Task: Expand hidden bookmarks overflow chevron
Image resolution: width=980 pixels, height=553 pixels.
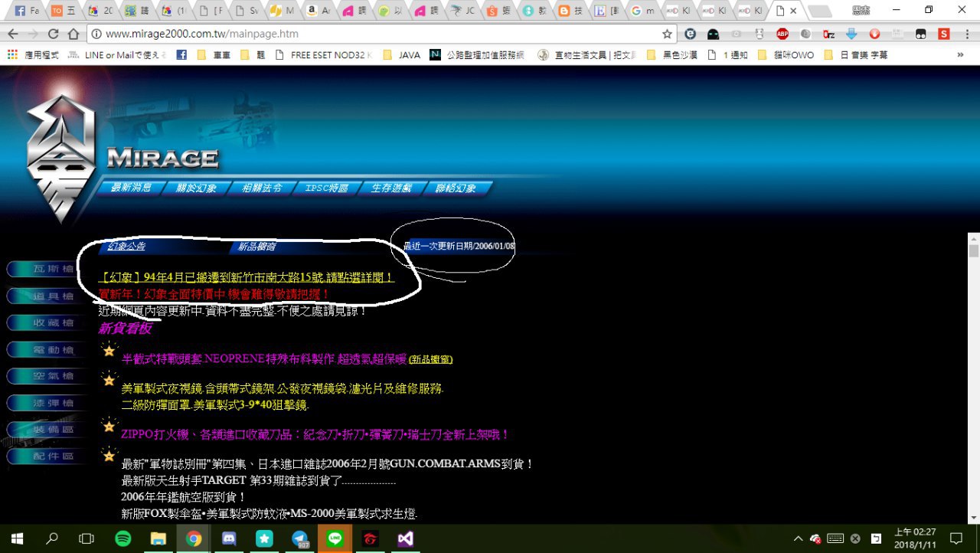Action: click(960, 55)
